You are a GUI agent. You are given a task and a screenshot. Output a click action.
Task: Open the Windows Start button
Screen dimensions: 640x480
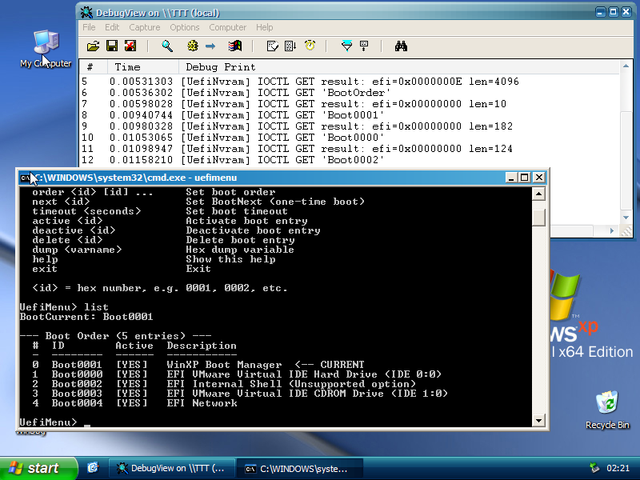[39, 468]
